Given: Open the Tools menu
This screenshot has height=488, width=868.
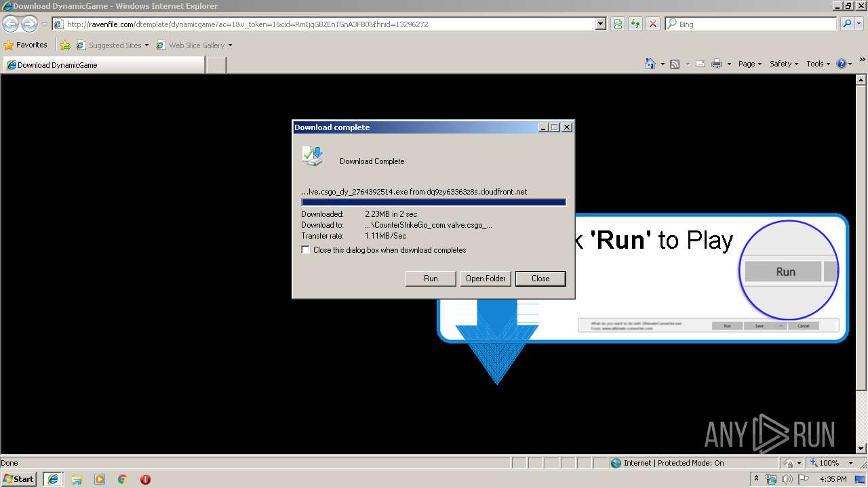Looking at the screenshot, I should [818, 64].
